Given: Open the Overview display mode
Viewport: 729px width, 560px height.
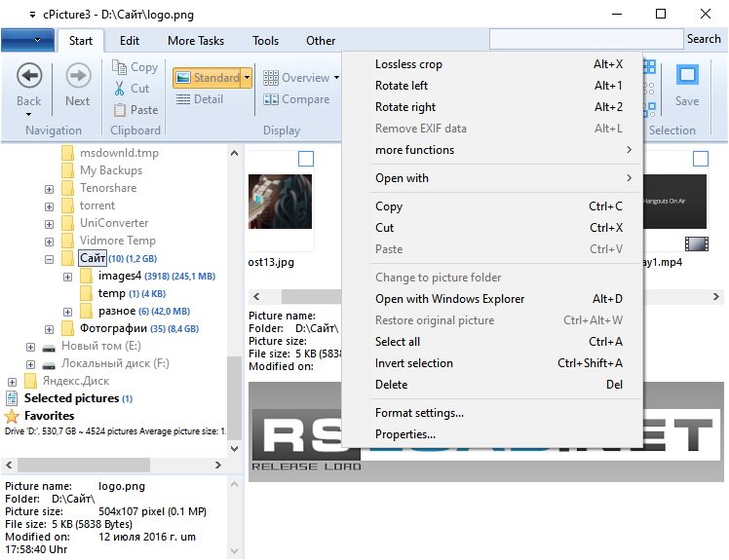Looking at the screenshot, I should click(x=296, y=78).
